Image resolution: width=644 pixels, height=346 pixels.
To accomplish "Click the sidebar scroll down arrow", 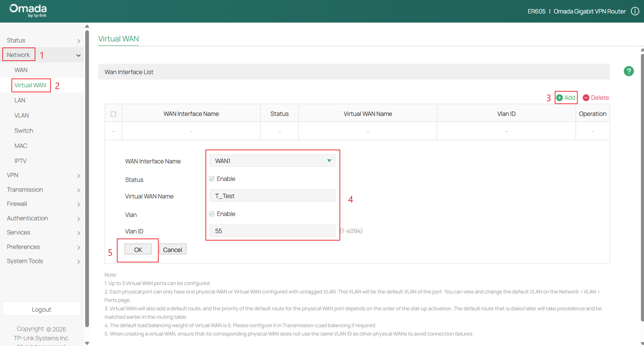I will (87, 343).
